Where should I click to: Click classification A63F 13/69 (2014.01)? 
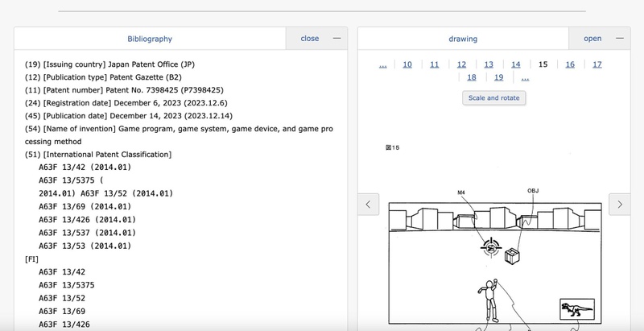85,206
